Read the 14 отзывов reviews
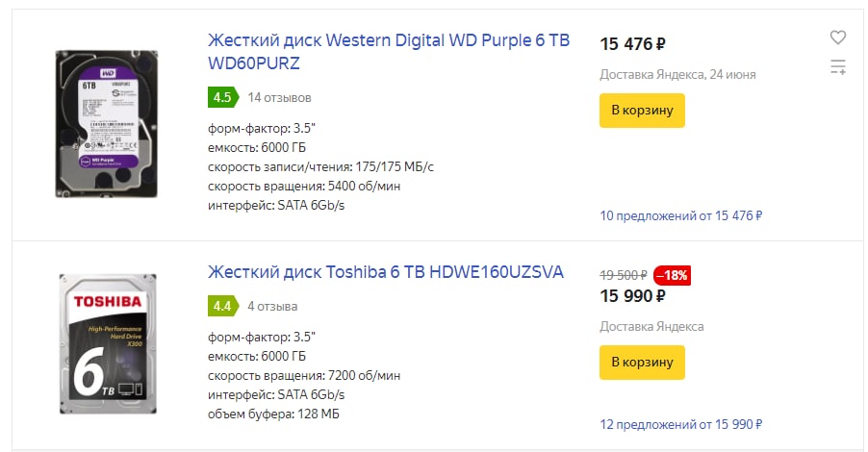 click(279, 97)
